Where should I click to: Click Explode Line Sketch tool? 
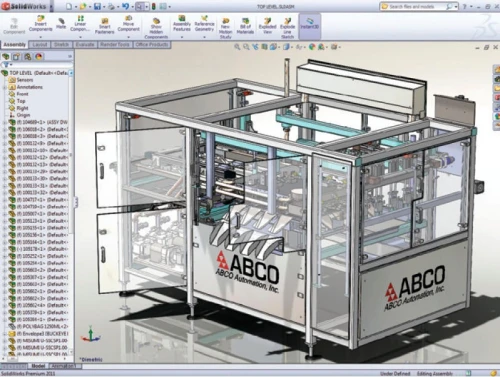click(x=287, y=28)
